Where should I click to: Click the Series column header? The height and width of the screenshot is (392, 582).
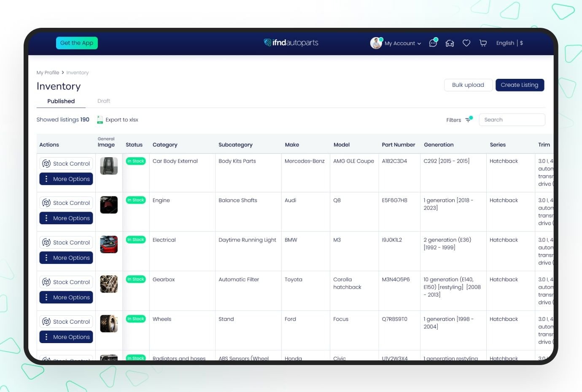coord(498,145)
